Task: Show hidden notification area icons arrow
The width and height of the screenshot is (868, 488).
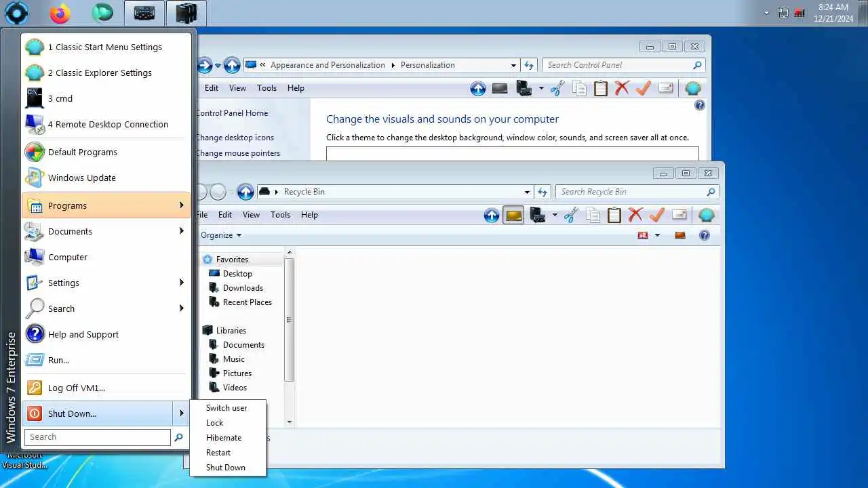Action: click(x=767, y=13)
